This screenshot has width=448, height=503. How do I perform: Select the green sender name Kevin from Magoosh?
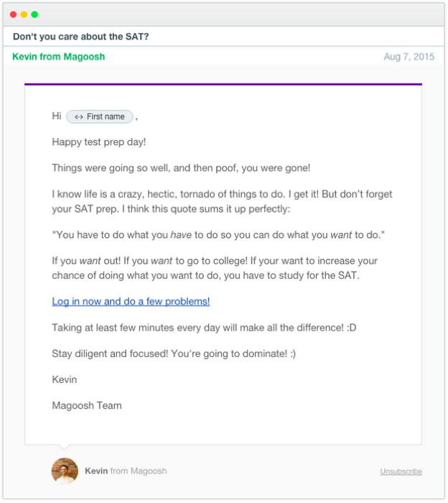coord(59,57)
